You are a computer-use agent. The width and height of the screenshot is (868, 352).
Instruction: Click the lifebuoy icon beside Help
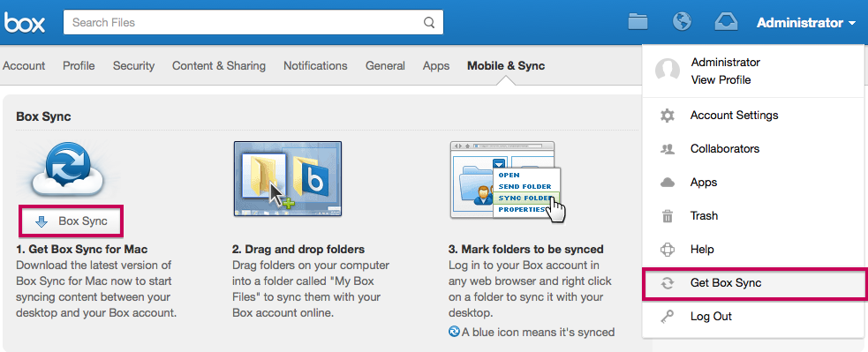668,250
